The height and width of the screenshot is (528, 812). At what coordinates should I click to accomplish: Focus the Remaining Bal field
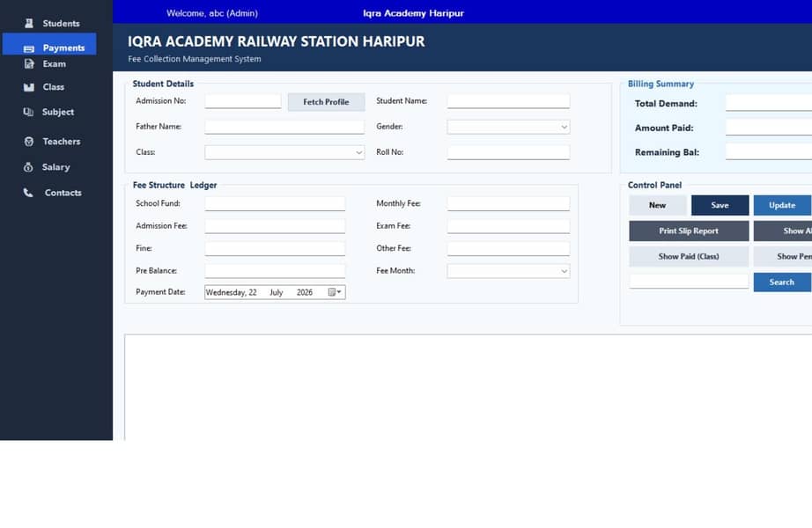(x=769, y=151)
